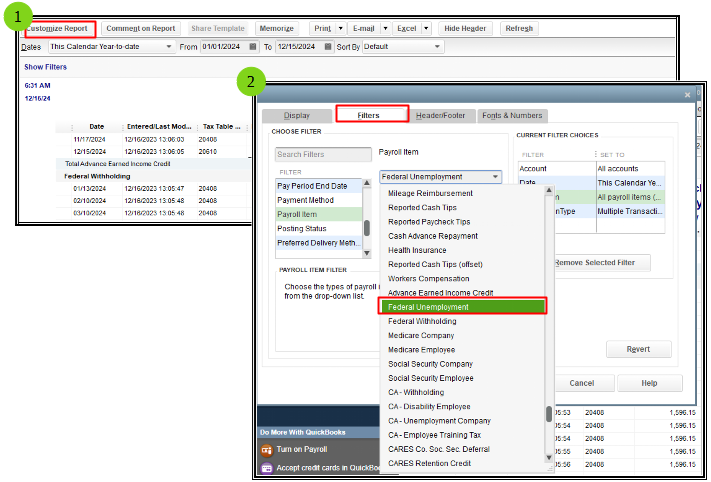The height and width of the screenshot is (482, 711).
Task: Refresh the report
Action: (x=519, y=29)
